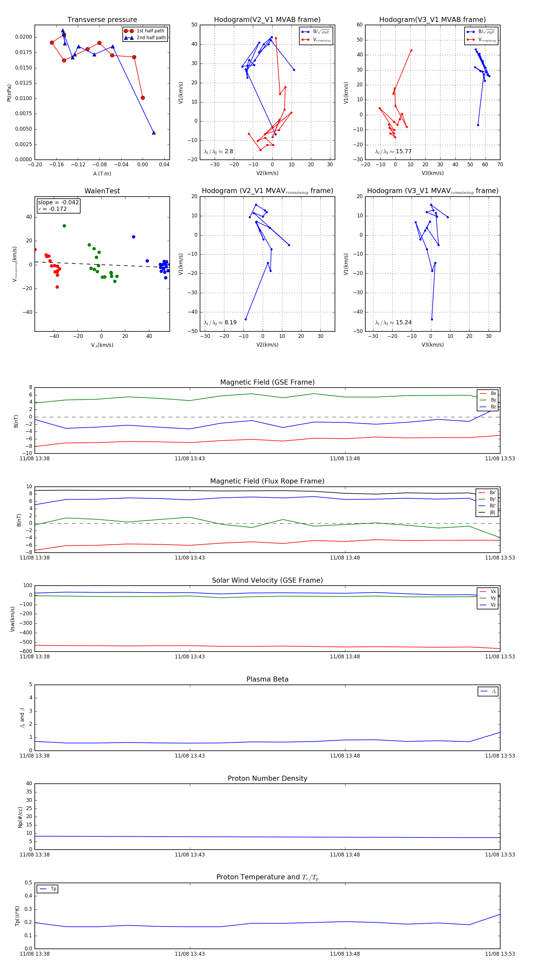The height and width of the screenshot is (980, 535).
Task: Click the "Bz'" legend entry in Flux Rope plot
Action: [487, 506]
